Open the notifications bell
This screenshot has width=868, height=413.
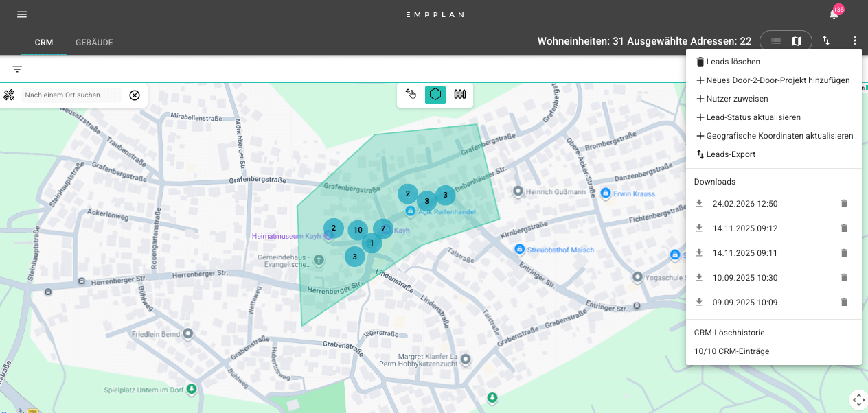tap(834, 14)
